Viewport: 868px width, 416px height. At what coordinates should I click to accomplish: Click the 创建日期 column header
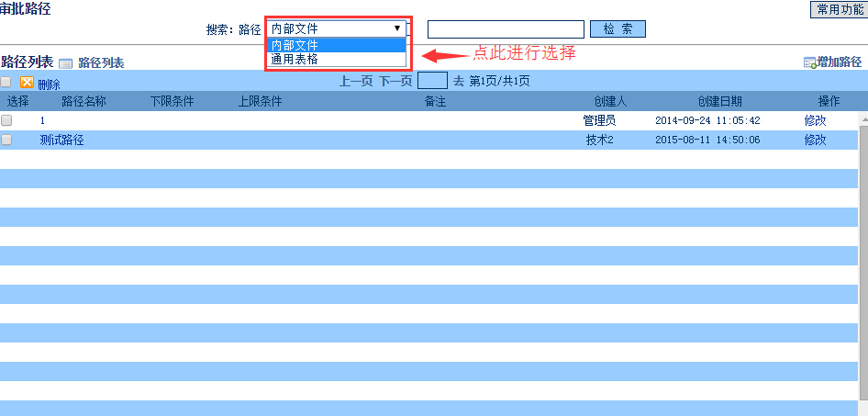coord(719,101)
